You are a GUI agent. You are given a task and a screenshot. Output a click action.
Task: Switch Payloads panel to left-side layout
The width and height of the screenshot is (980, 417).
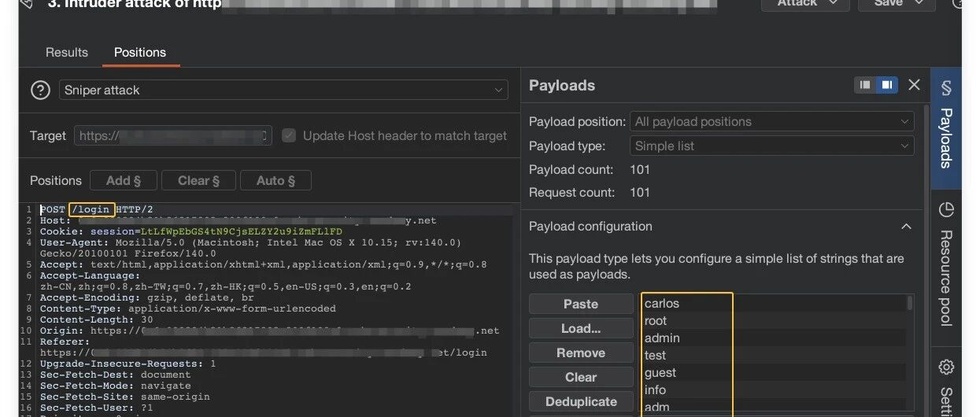pos(865,85)
